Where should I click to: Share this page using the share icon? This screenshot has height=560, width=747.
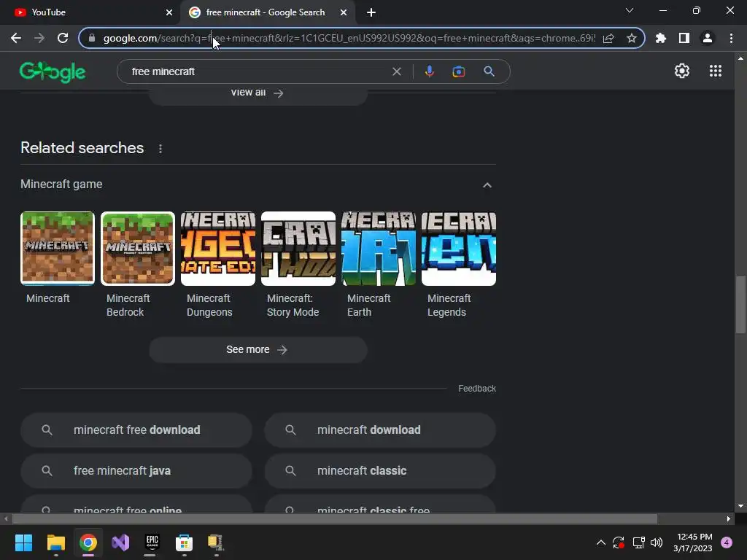coord(608,38)
